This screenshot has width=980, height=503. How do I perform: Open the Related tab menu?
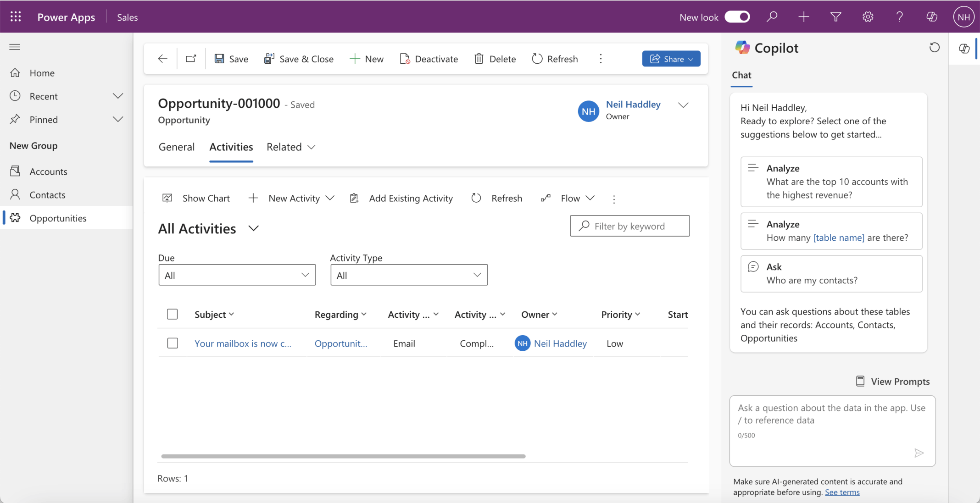pos(291,147)
